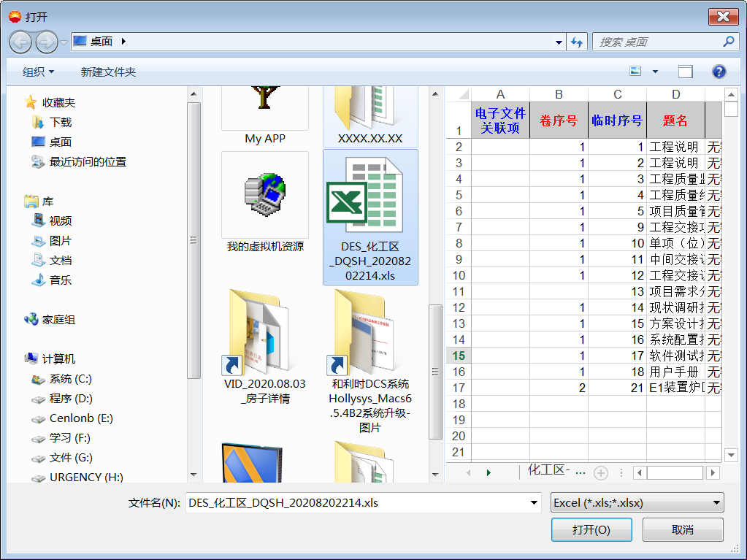
Task: Open the XXXX.XX.XX folder
Action: (x=369, y=113)
